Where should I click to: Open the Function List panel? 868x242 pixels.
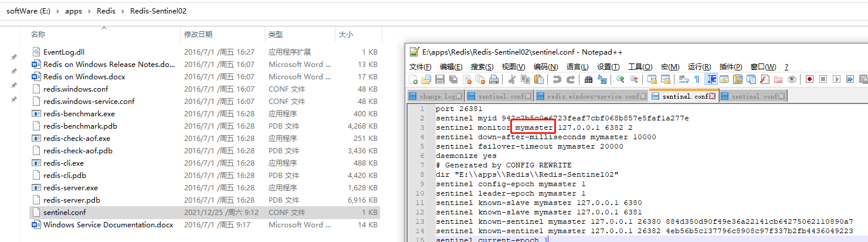pos(764,79)
